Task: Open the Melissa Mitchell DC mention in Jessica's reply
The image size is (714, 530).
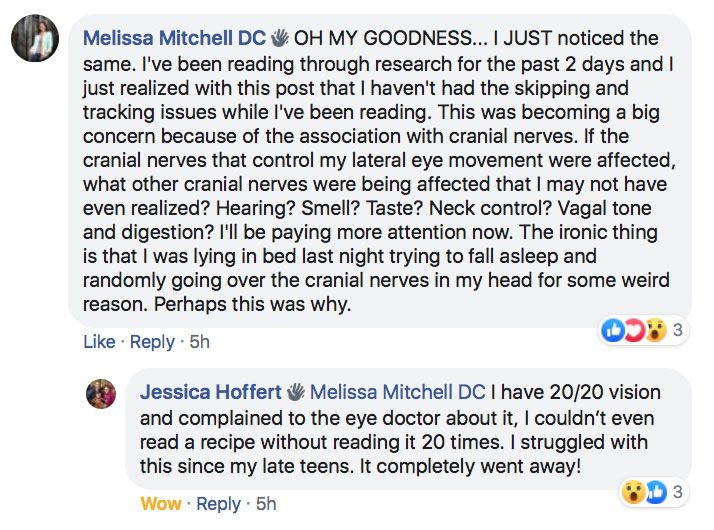Action: coord(397,390)
